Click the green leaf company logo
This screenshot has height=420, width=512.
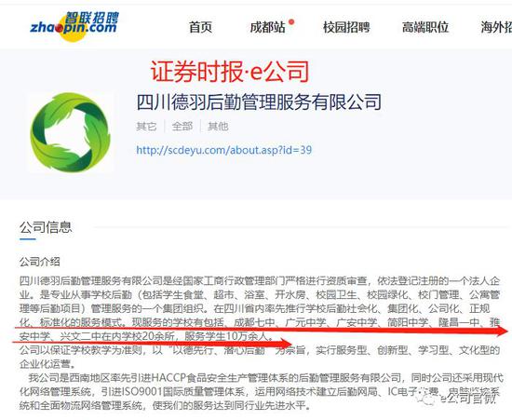click(x=71, y=132)
